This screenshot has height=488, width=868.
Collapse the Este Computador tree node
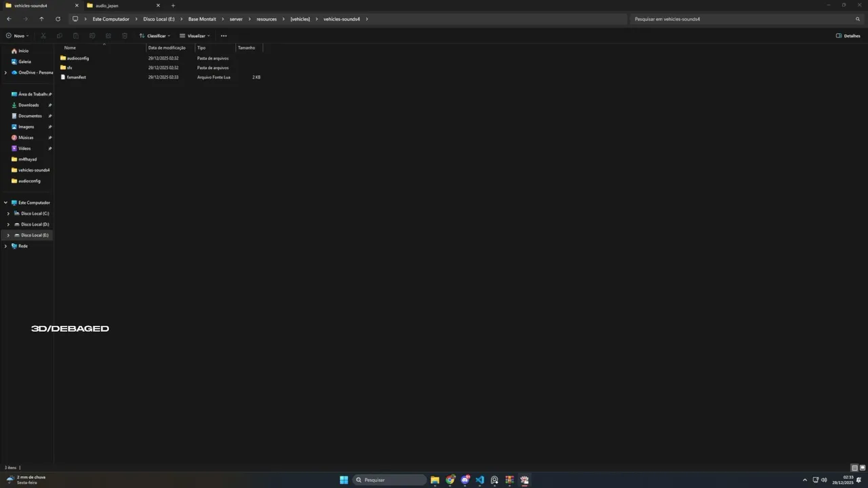(x=5, y=203)
